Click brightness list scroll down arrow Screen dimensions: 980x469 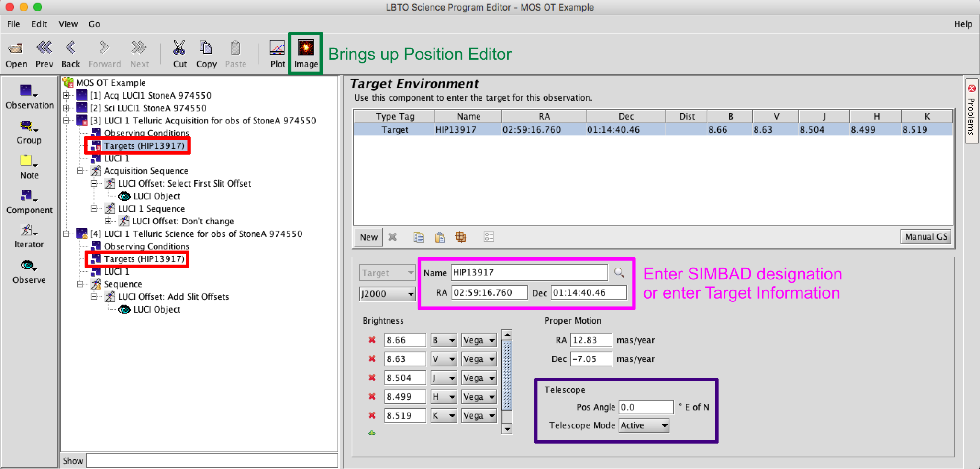[507, 429]
